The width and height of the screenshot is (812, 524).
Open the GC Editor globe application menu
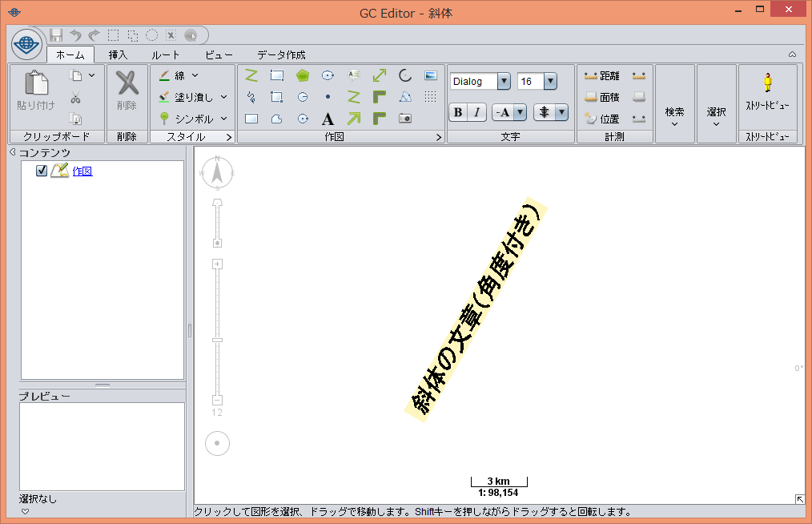coord(26,44)
